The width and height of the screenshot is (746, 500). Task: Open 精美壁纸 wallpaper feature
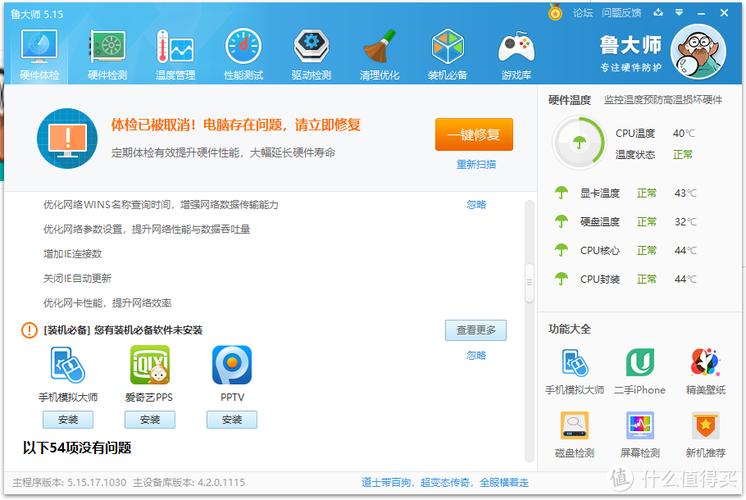(x=706, y=372)
